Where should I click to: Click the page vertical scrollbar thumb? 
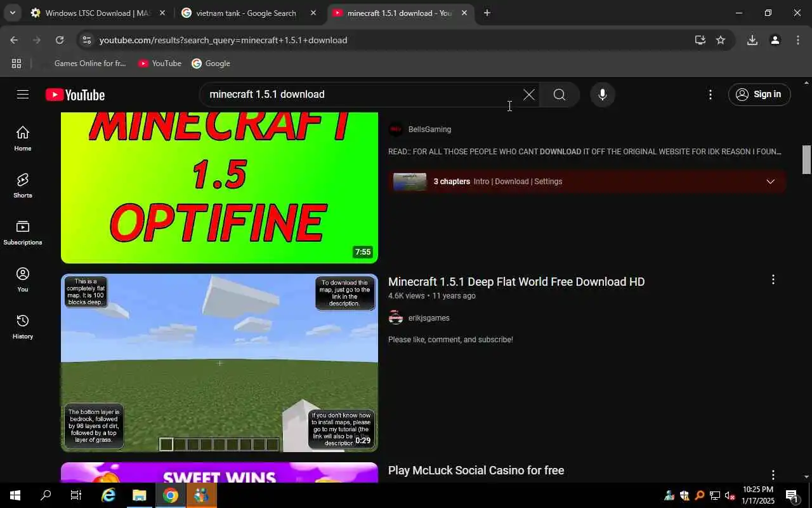[x=807, y=159]
